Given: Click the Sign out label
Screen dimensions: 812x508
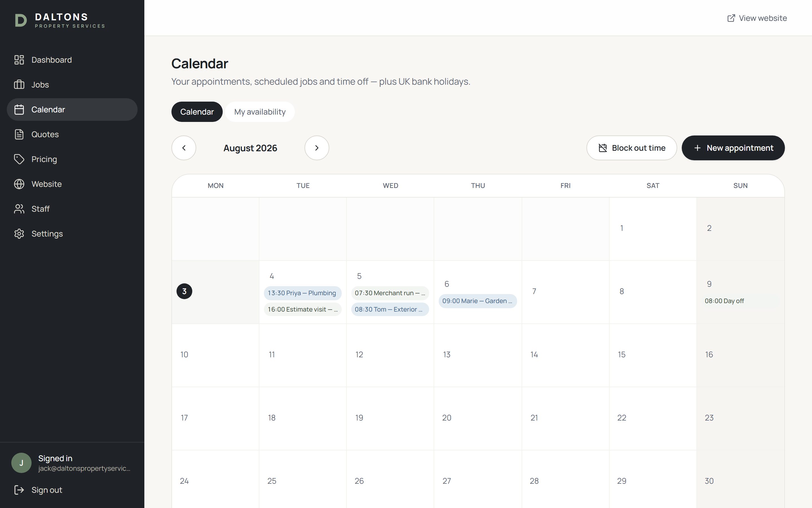Looking at the screenshot, I should pyautogui.click(x=47, y=490).
